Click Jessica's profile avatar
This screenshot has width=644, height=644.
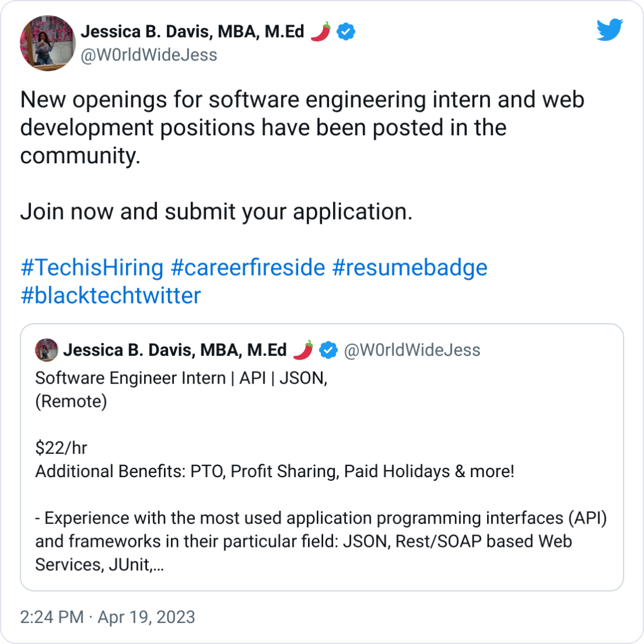coord(47,43)
